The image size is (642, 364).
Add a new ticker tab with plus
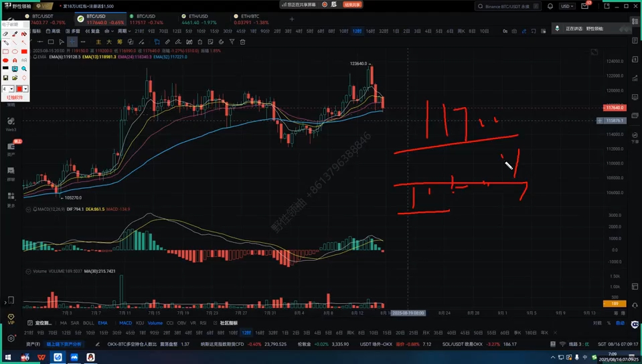pyautogui.click(x=292, y=19)
